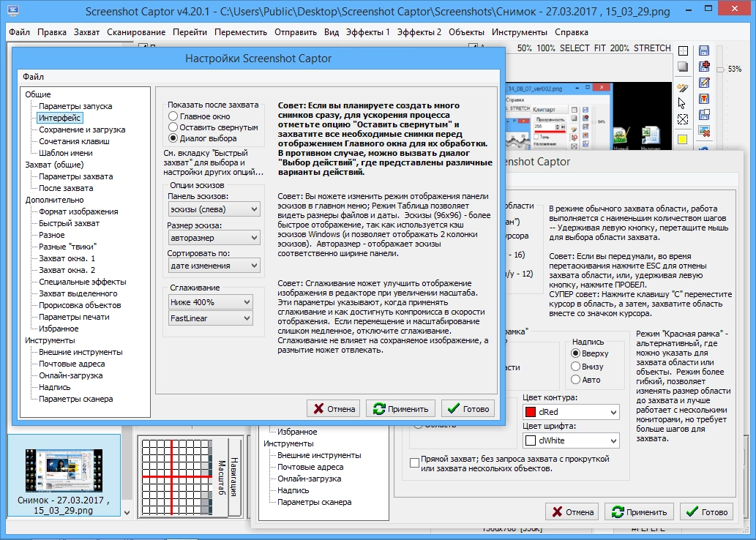Viewport: 756px width, 540px height.
Task: Select the arrow pointer tool
Action: [x=682, y=103]
